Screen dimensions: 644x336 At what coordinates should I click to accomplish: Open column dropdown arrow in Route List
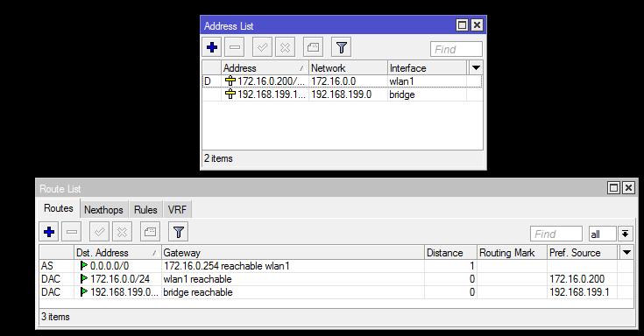click(x=626, y=252)
